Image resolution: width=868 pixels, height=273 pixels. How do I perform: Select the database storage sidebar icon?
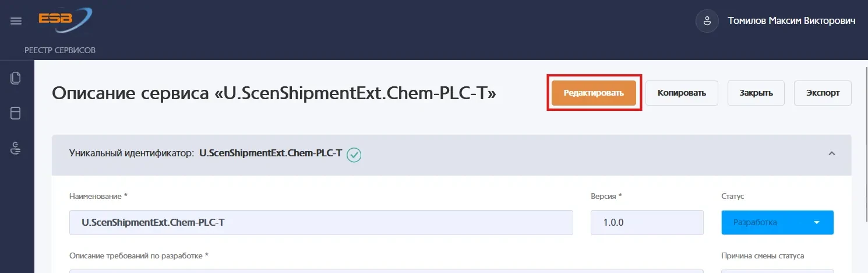[x=16, y=113]
